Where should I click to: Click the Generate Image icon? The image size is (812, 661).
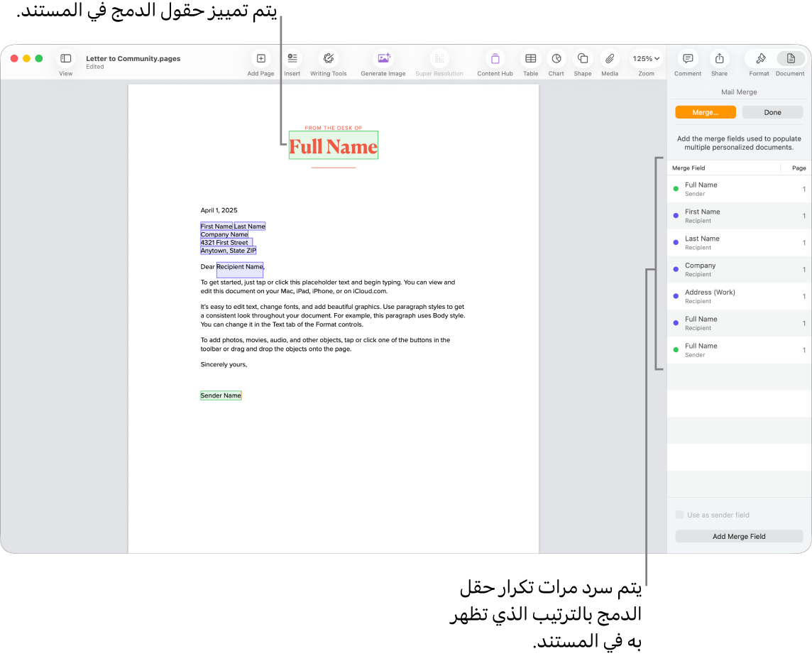383,58
